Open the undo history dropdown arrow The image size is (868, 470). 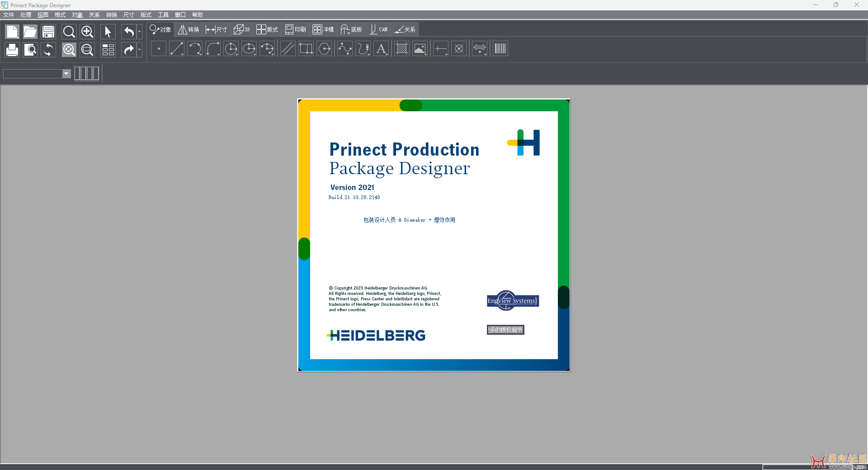(x=139, y=32)
